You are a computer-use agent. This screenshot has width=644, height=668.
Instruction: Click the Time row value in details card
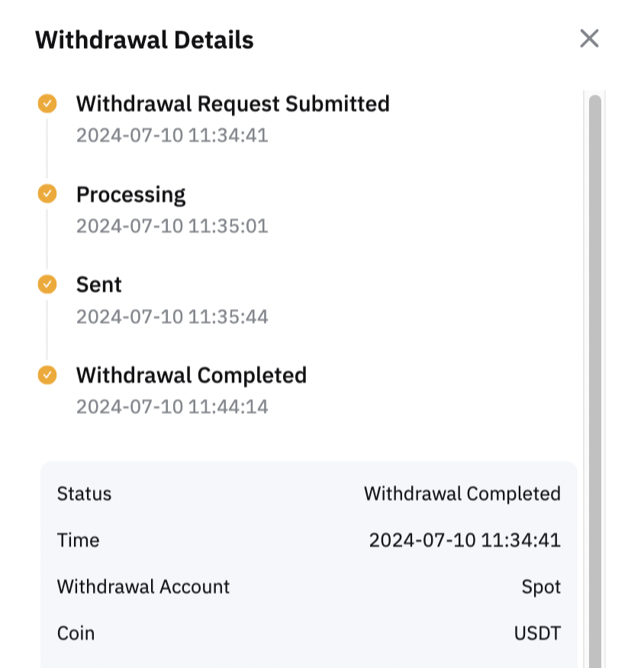point(465,540)
